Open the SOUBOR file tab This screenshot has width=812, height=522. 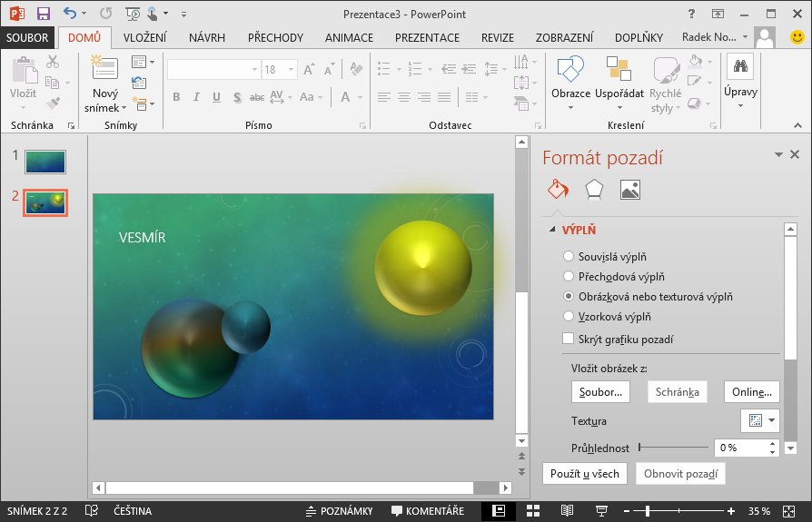click(27, 38)
